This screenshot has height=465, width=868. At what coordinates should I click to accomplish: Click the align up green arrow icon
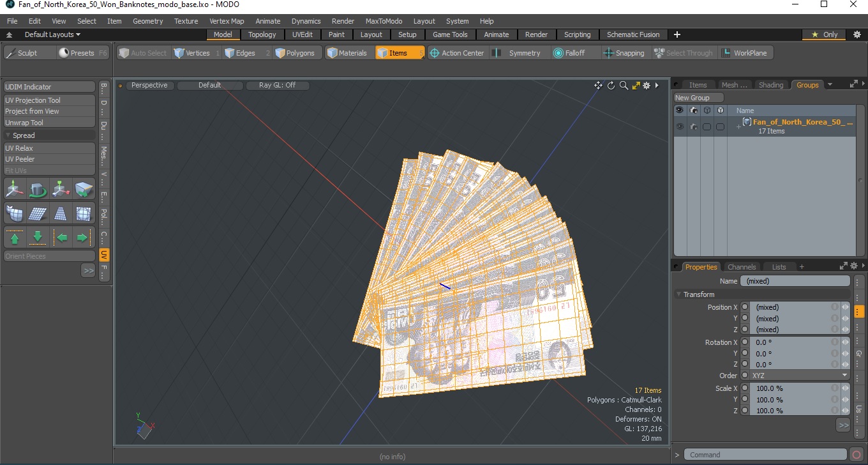pyautogui.click(x=15, y=238)
